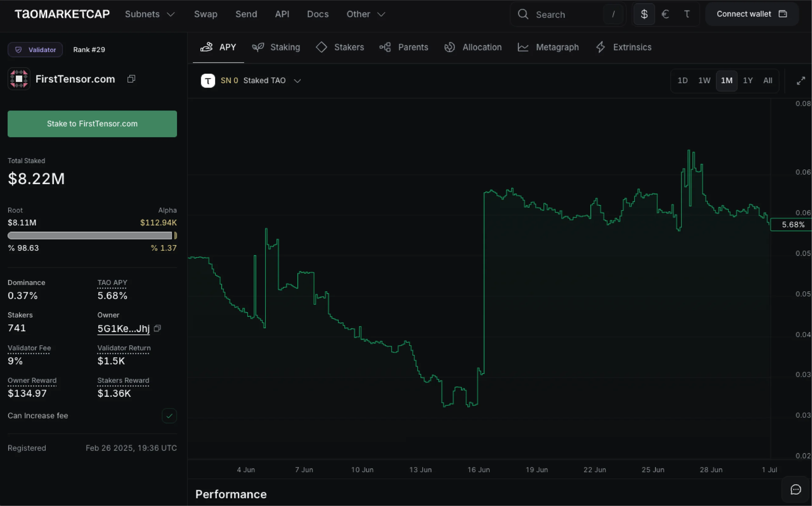Select the 1W chart range
This screenshot has height=506, width=812.
tap(704, 81)
